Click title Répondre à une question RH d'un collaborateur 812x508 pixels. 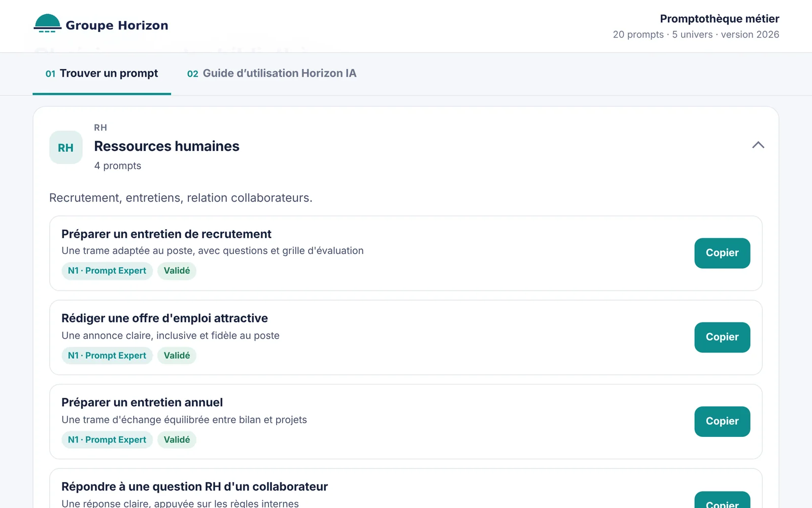coord(194,487)
